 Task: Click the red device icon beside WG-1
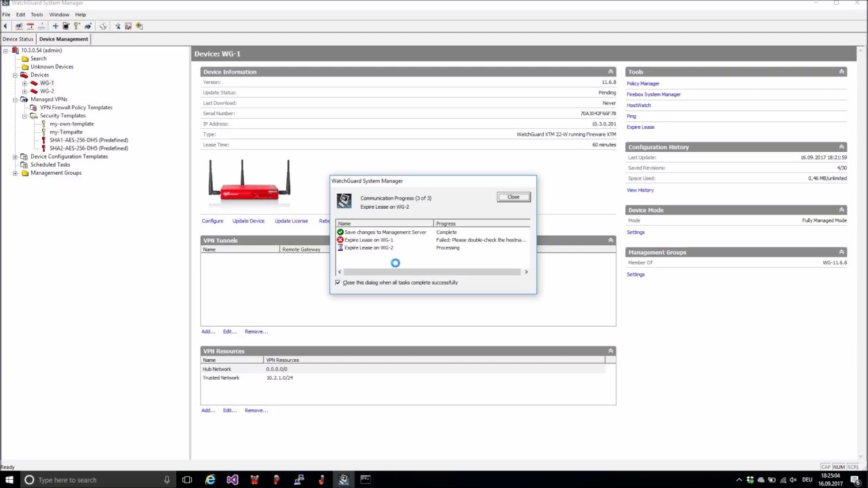34,83
